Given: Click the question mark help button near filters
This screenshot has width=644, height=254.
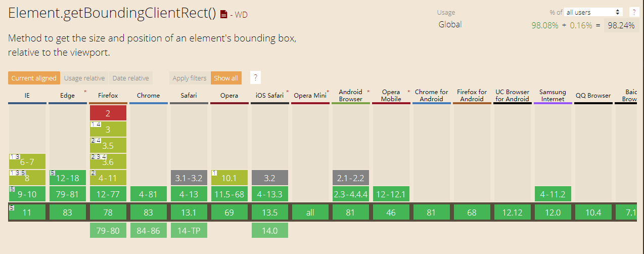Looking at the screenshot, I should [256, 78].
